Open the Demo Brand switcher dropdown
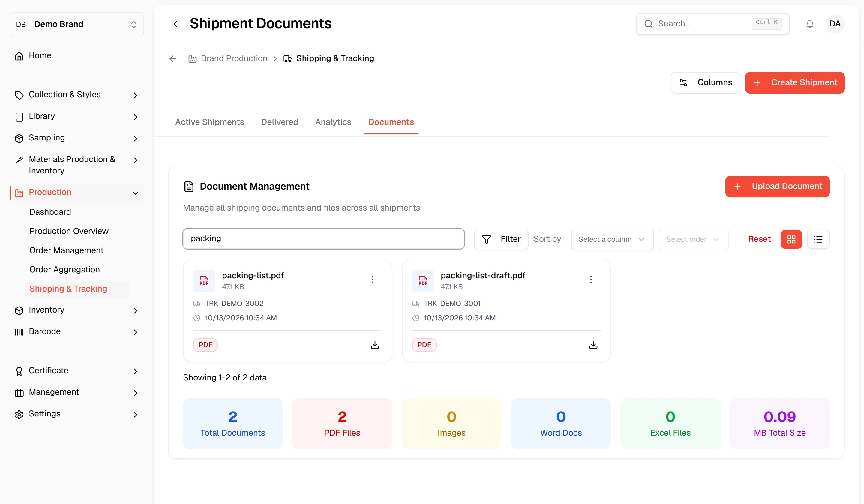864x504 pixels. (x=77, y=24)
